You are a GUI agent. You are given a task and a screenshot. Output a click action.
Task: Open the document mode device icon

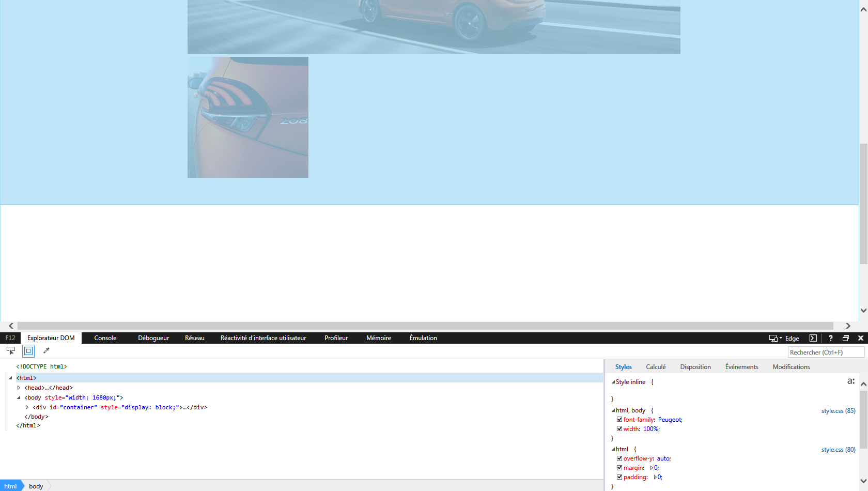773,338
